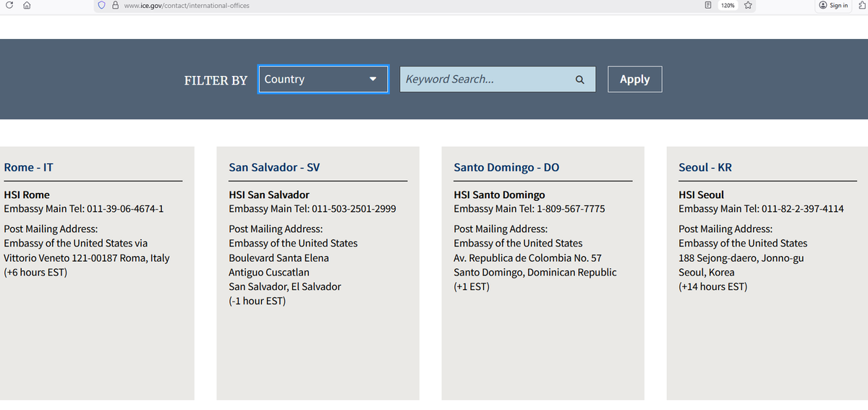The width and height of the screenshot is (868, 410).
Task: Select Santo Domingo, Dominican Republic address line
Action: click(535, 273)
